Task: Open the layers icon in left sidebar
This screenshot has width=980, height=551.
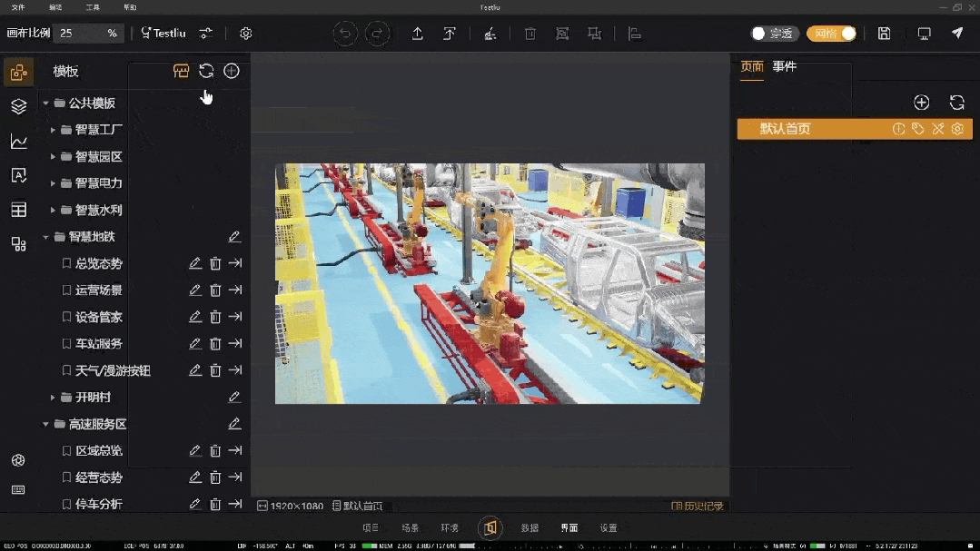Action: click(x=18, y=106)
